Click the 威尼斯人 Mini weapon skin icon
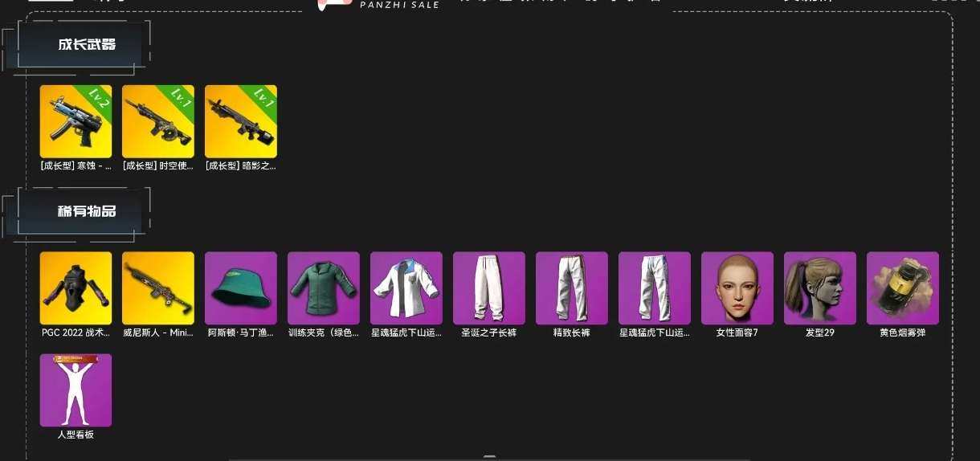Image resolution: width=980 pixels, height=461 pixels. coord(158,288)
